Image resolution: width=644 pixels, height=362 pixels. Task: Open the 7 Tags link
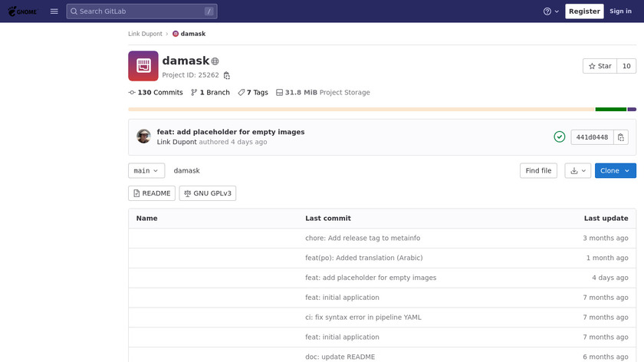tap(253, 93)
